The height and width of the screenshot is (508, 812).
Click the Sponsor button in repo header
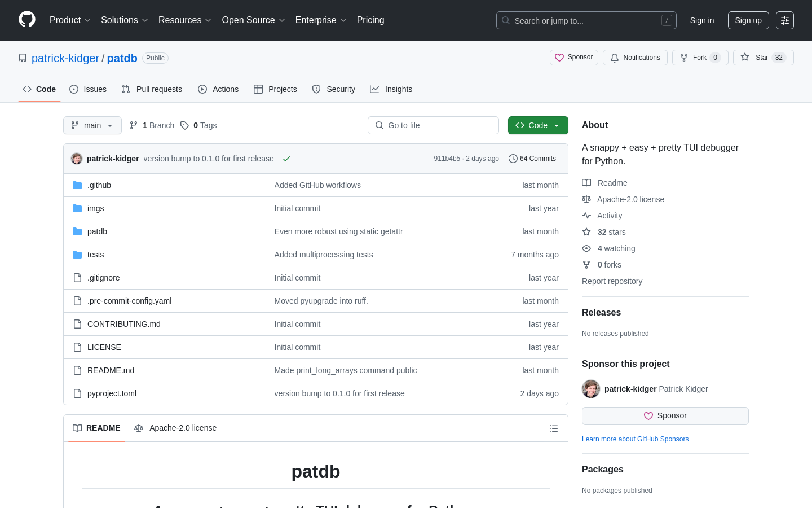[x=574, y=58]
